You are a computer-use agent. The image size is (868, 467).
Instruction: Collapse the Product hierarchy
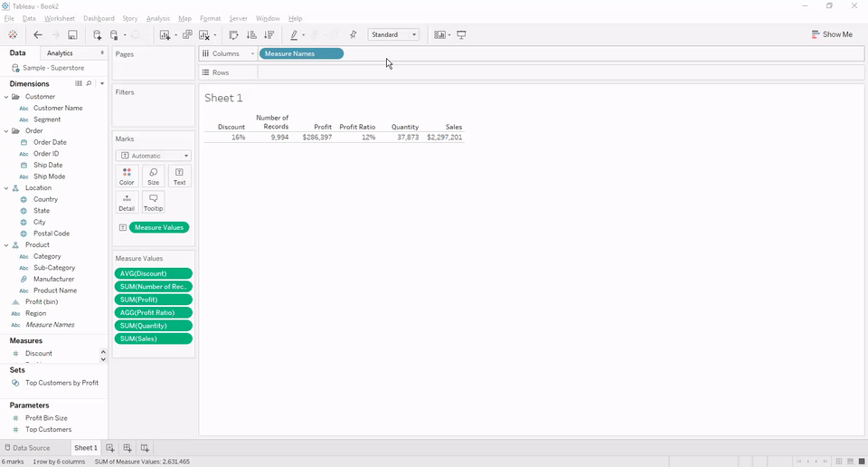[x=6, y=245]
